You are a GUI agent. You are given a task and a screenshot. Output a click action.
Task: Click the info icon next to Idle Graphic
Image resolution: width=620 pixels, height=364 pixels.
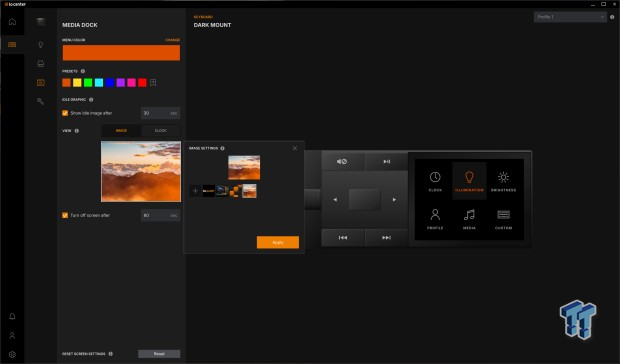(x=91, y=100)
